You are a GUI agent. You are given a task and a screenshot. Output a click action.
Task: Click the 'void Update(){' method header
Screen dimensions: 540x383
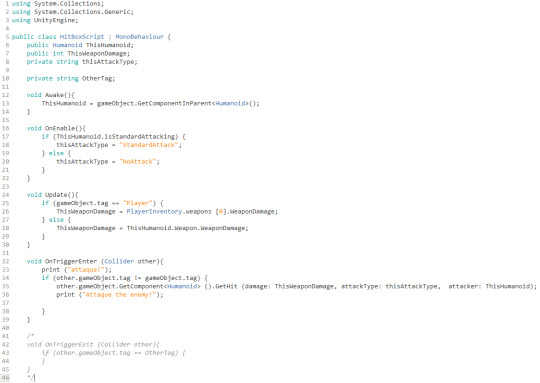point(52,195)
